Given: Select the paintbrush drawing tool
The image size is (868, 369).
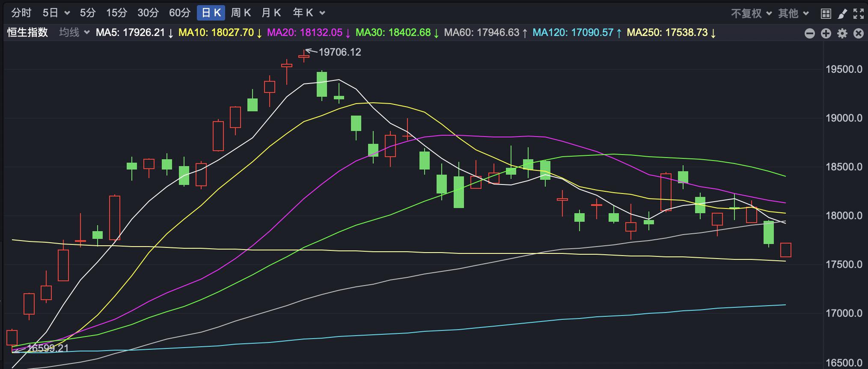Looking at the screenshot, I should [x=842, y=14].
